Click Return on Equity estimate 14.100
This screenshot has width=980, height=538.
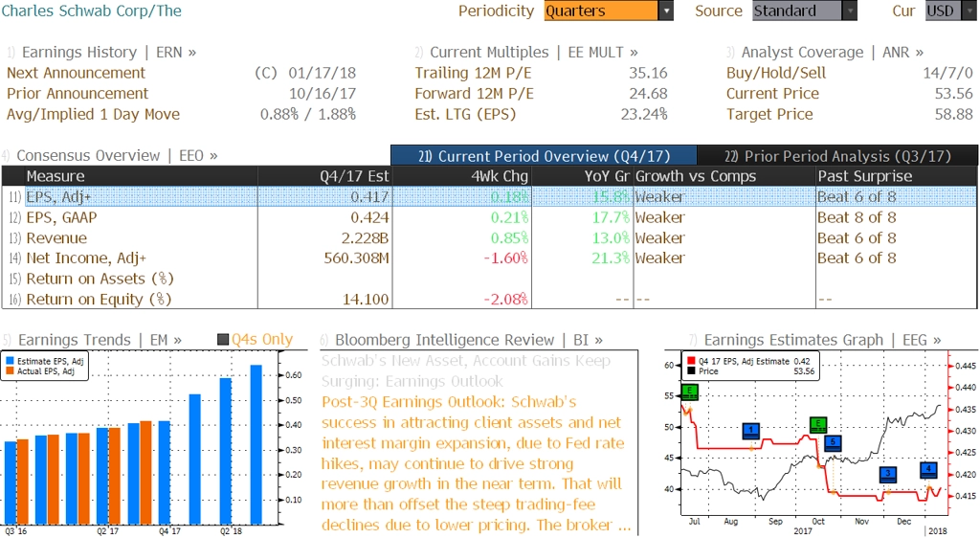click(x=366, y=299)
